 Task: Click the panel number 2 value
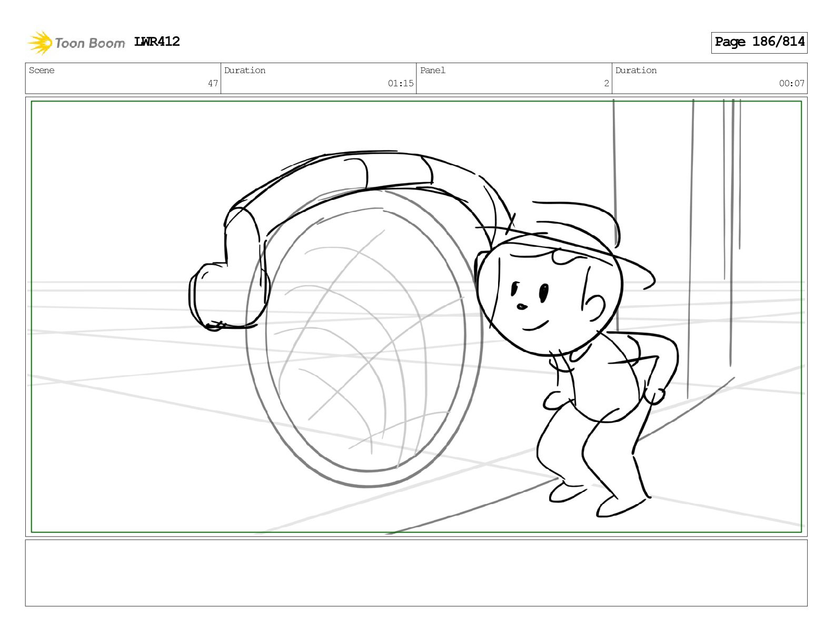click(x=607, y=83)
